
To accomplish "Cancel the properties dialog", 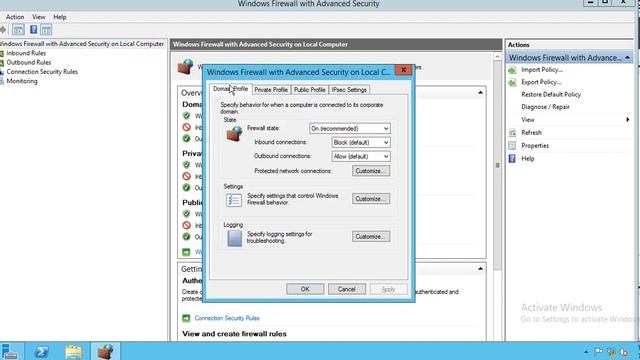I will click(x=347, y=289).
